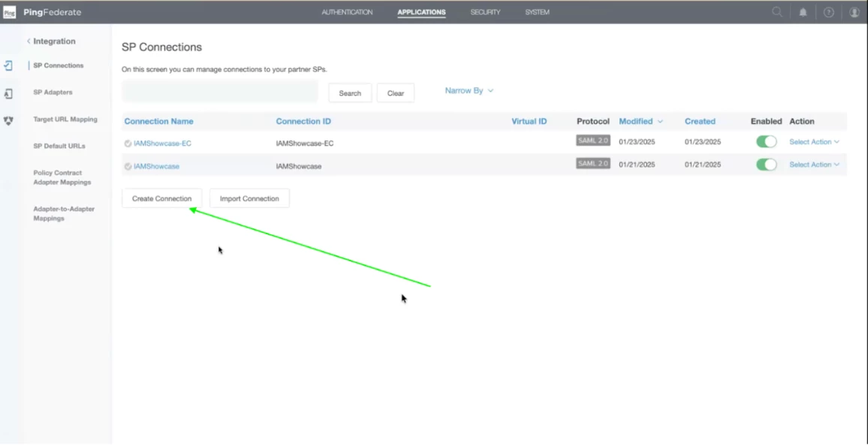Open Select Action for IAMShowcase-EC row
868x446 pixels.
[x=814, y=142]
